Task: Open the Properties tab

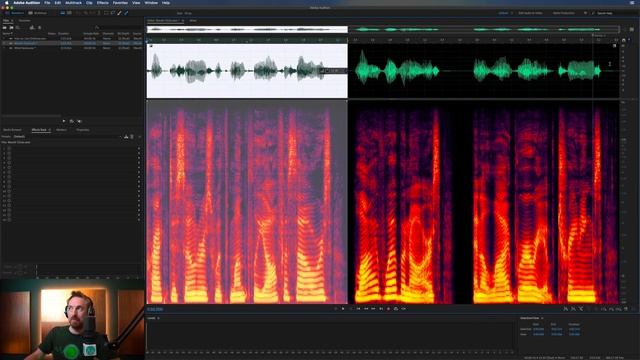Action: click(82, 130)
